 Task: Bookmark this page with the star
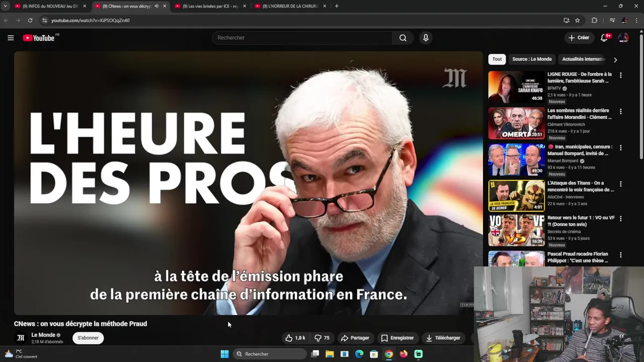coord(578,20)
